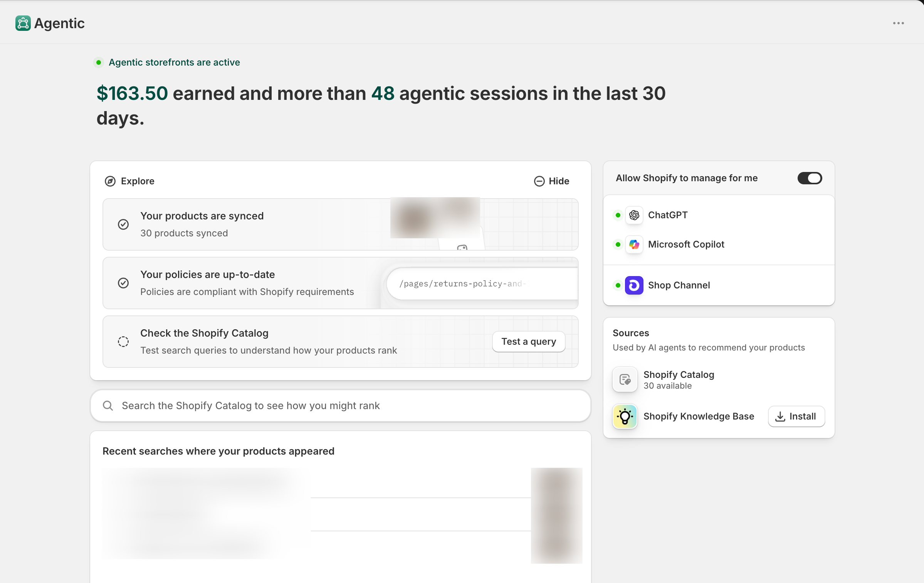The width and height of the screenshot is (924, 583).
Task: Open the Your policies are up-to-date item
Action: click(x=340, y=283)
